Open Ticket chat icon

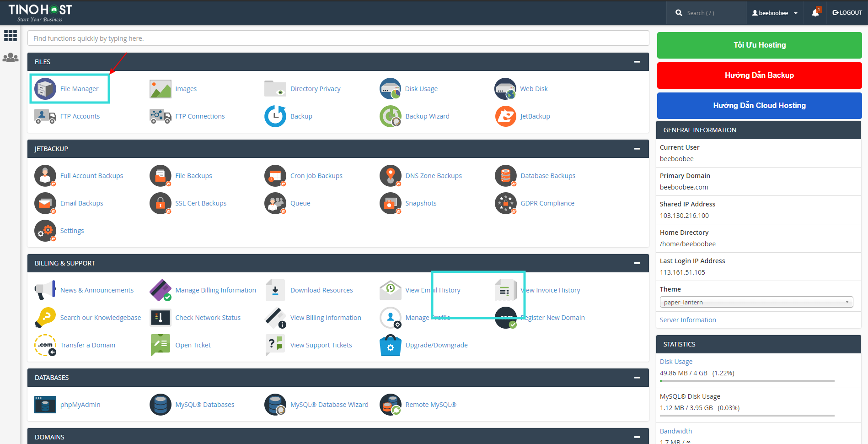point(161,345)
